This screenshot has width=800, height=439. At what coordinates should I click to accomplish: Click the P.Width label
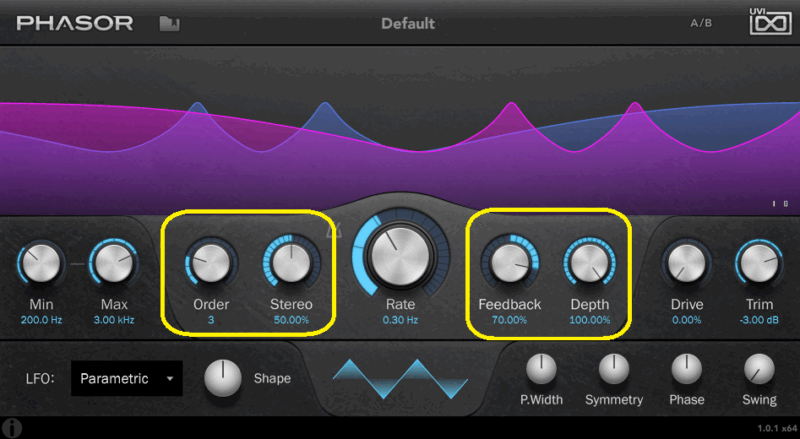(541, 400)
